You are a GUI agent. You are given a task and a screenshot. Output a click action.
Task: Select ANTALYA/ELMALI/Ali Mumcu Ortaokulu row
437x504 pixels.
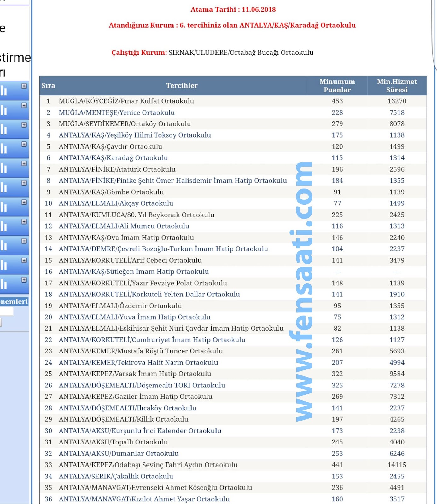tap(233, 226)
